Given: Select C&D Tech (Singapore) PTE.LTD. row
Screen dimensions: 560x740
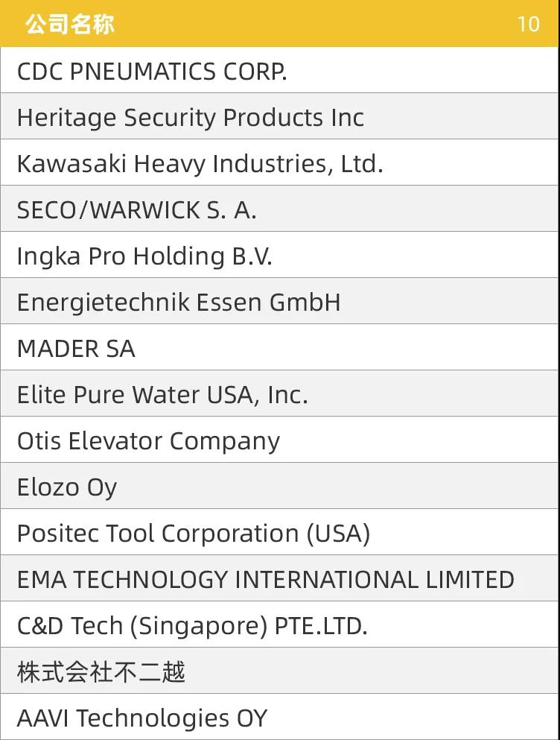Looking at the screenshot, I should click(x=280, y=625).
